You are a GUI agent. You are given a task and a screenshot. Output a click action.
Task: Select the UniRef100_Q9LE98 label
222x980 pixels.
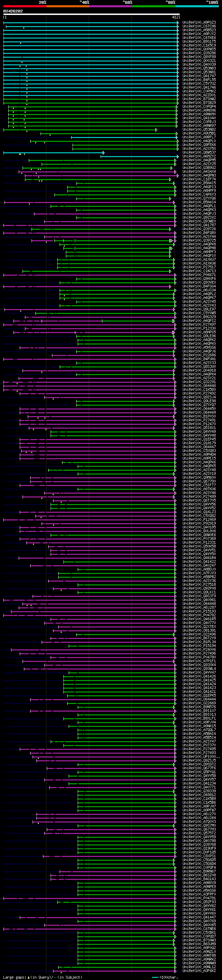coord(199,401)
